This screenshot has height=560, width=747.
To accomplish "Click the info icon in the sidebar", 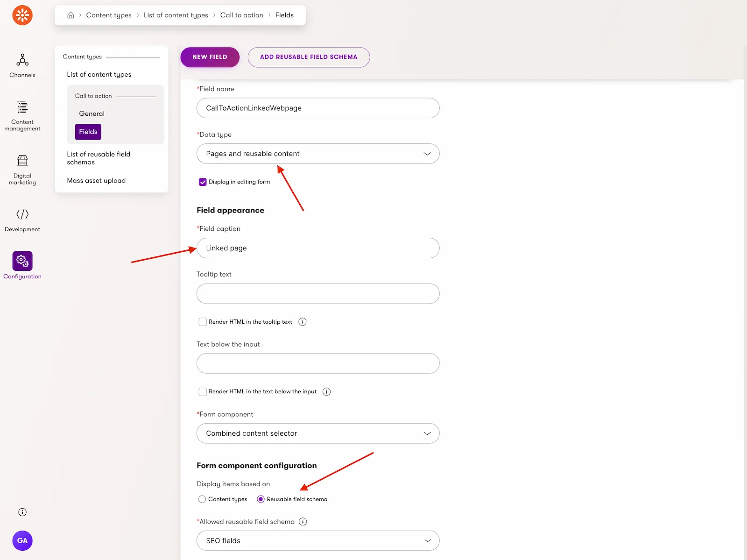I will [22, 512].
